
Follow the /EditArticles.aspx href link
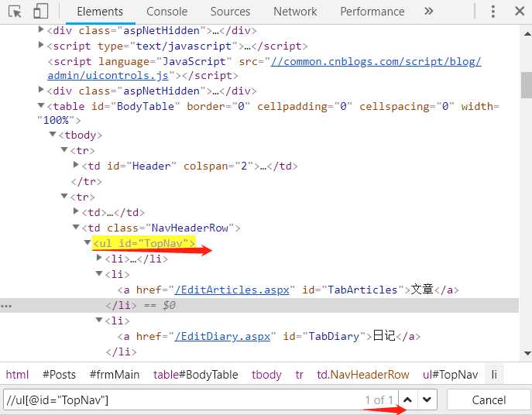232,290
